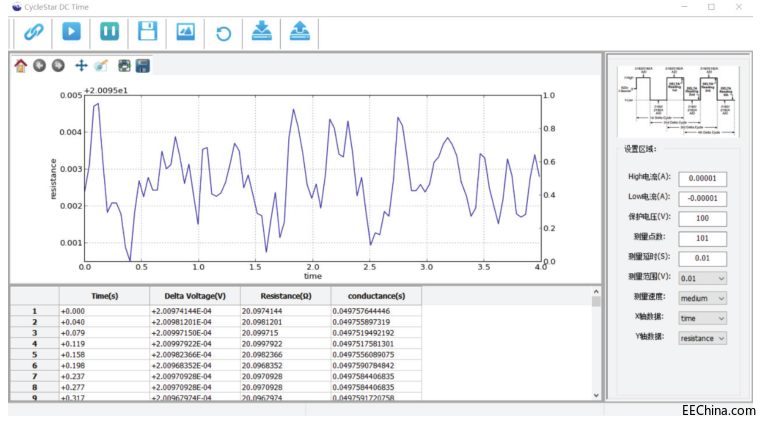Click the resistance cell 20.0981201

286,322
